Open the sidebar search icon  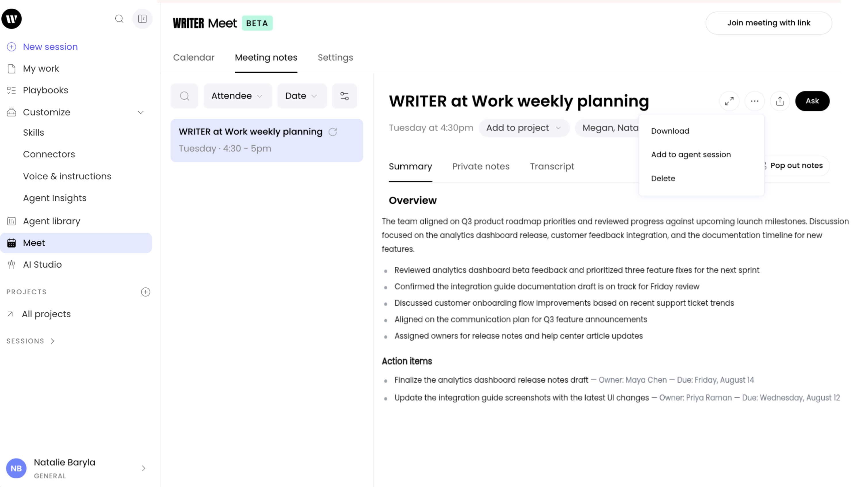coord(119,19)
